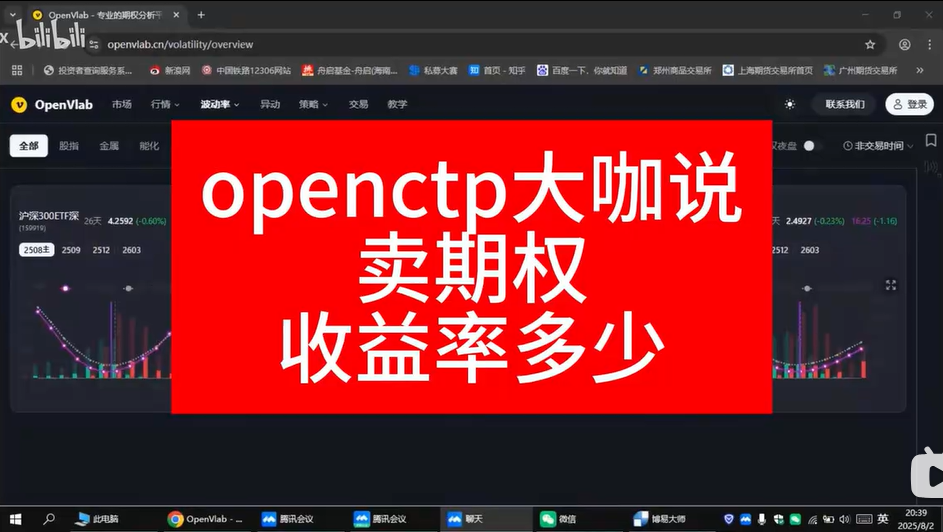Image resolution: width=943 pixels, height=532 pixels.
Task: Click the Windows search magnifier icon
Action: 48,519
